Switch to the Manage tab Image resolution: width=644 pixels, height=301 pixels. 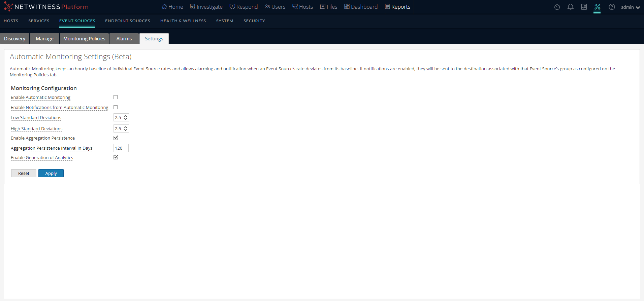pyautogui.click(x=44, y=39)
